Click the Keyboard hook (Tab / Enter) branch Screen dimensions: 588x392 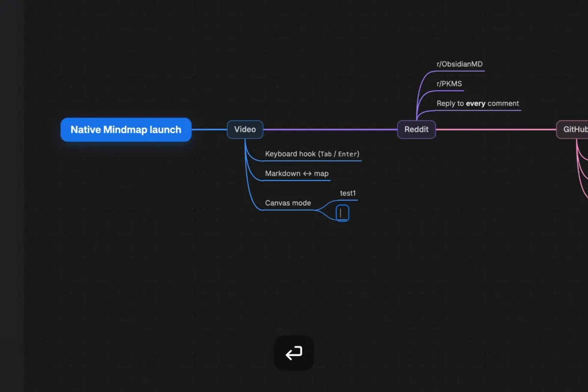(312, 154)
